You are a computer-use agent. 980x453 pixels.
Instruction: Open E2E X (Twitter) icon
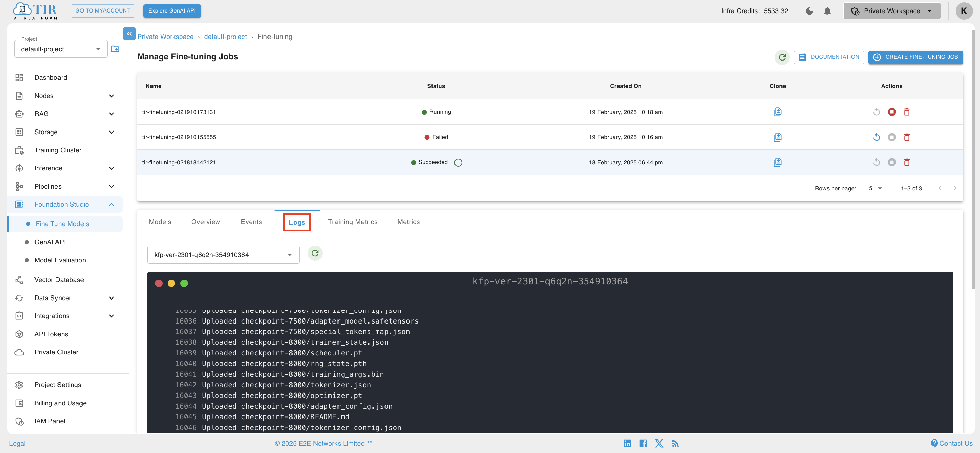(659, 443)
